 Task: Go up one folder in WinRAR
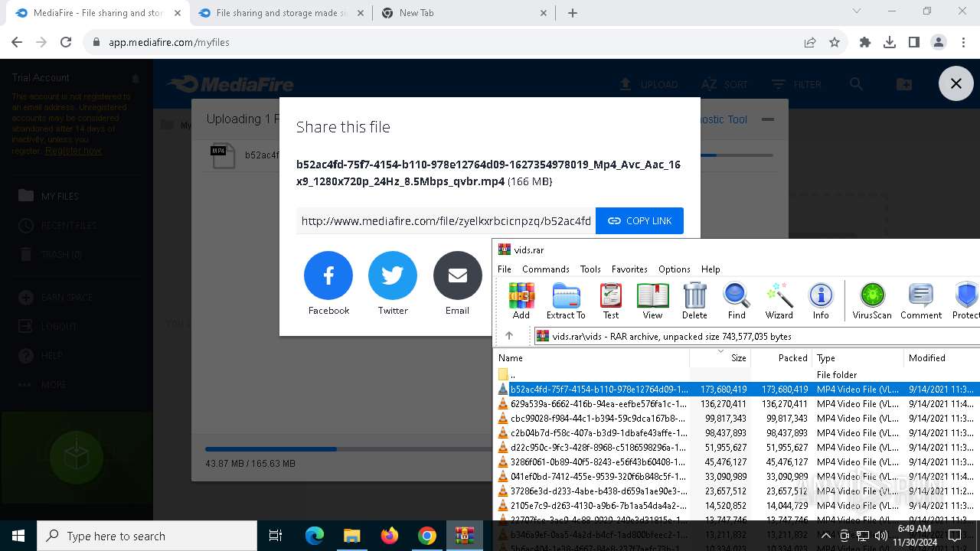[509, 336]
